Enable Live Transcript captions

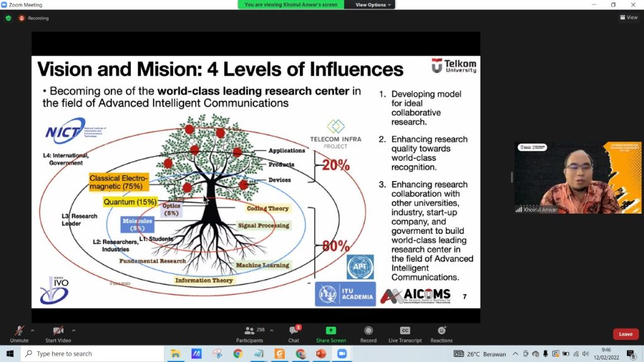[x=405, y=331]
